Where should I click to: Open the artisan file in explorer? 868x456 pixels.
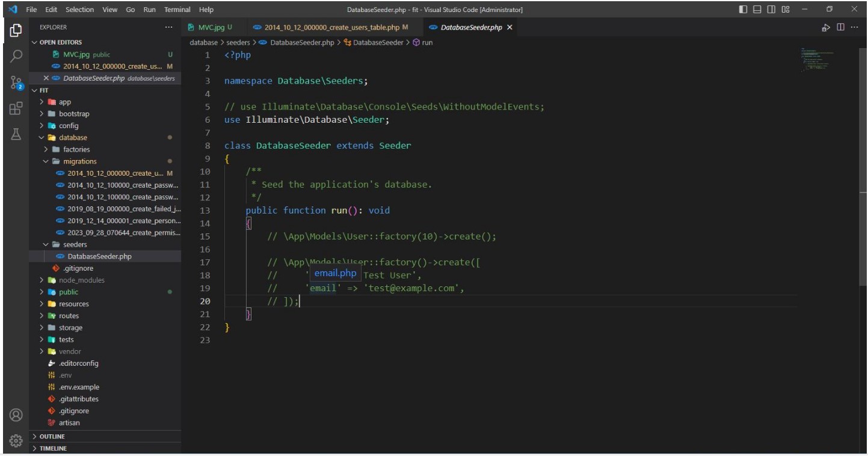[69, 423]
